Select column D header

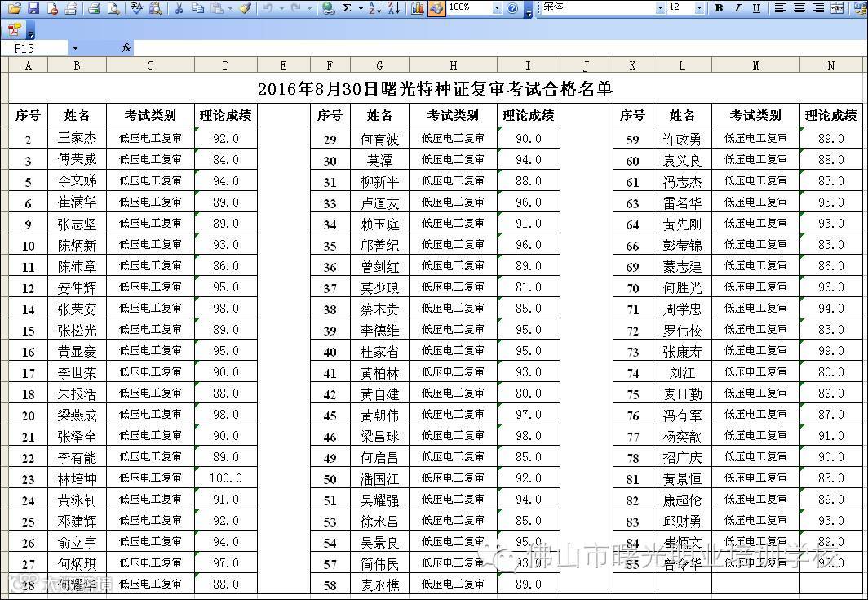tap(225, 65)
